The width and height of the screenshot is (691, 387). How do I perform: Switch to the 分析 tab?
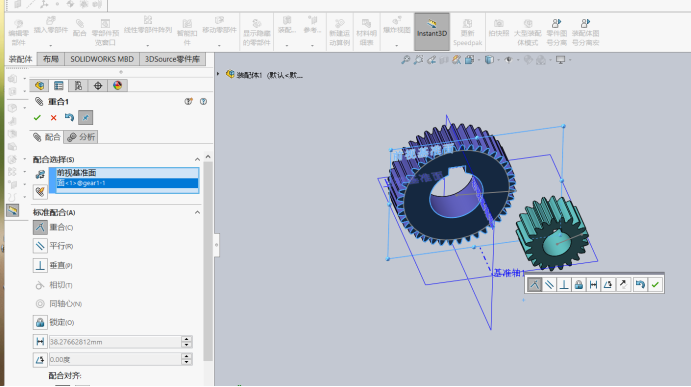(x=81, y=137)
